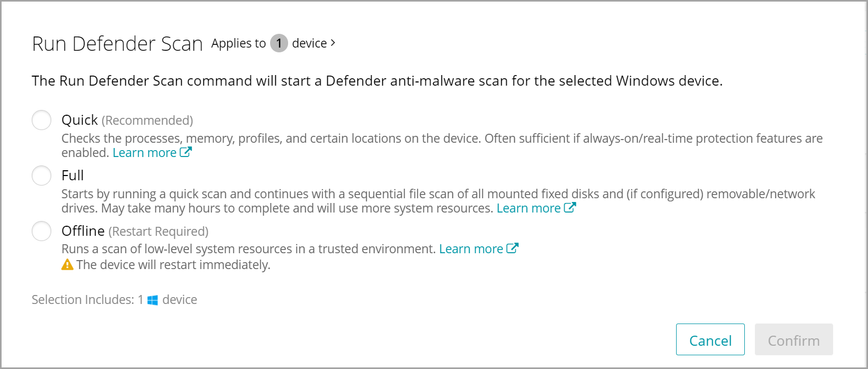Click the external link icon under Quick
Image resolution: width=868 pixels, height=369 pixels.
[x=186, y=152]
